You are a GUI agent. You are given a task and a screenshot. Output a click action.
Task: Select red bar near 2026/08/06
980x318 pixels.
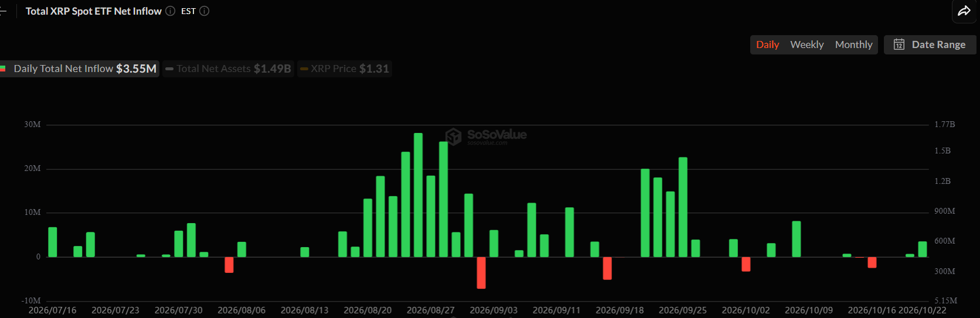click(229, 265)
